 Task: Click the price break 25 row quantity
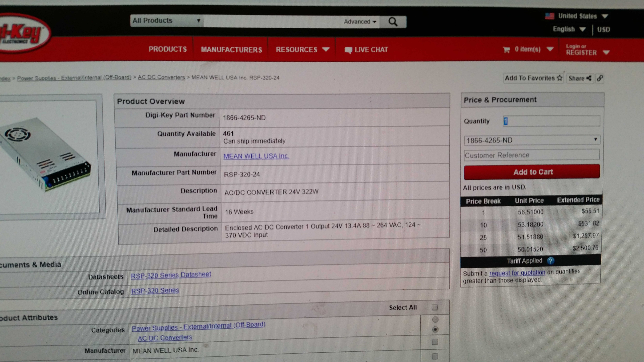(x=483, y=237)
